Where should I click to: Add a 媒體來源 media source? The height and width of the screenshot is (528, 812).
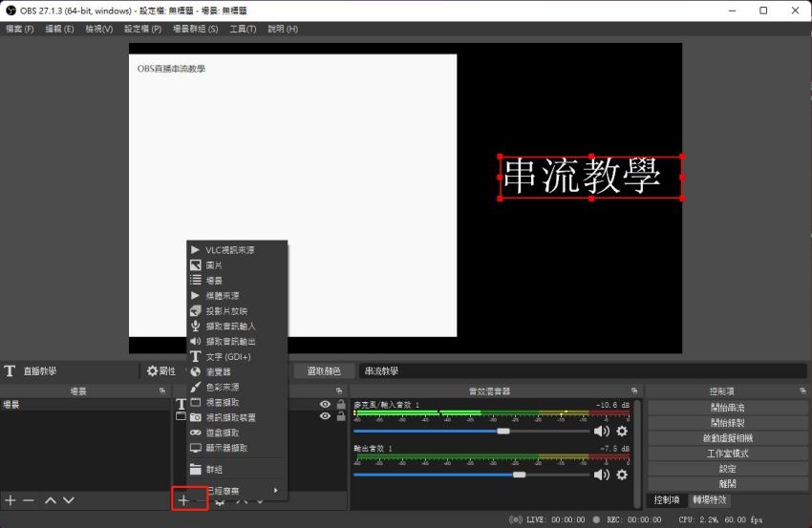(237, 296)
